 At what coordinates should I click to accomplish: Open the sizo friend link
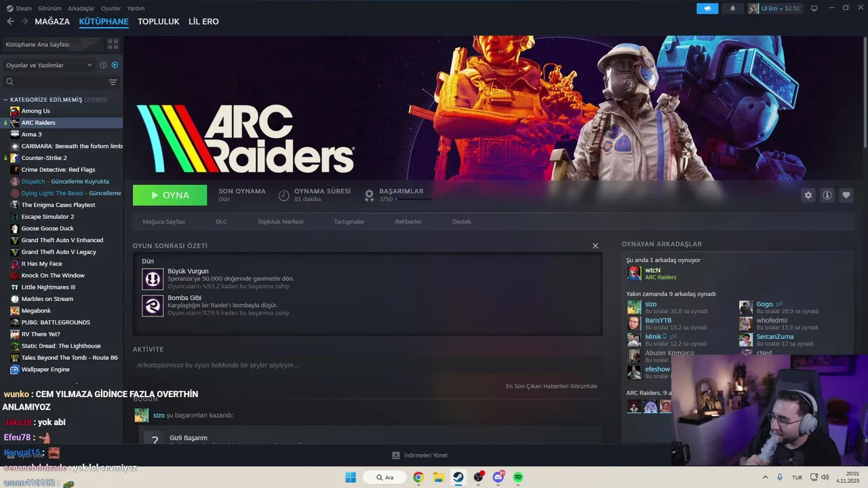(x=651, y=304)
